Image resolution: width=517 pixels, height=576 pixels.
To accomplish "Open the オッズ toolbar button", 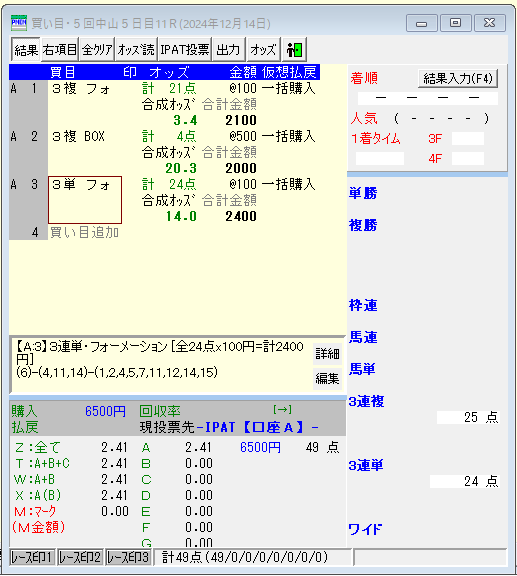I will pyautogui.click(x=263, y=50).
